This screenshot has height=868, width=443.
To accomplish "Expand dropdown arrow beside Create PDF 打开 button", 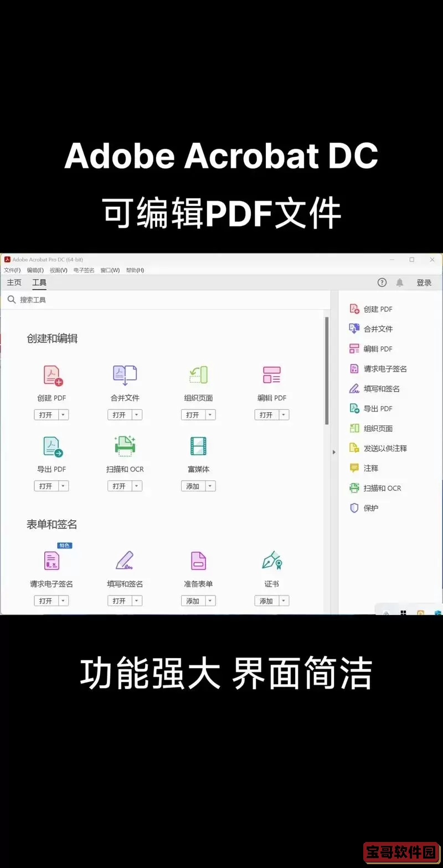I will tap(63, 415).
